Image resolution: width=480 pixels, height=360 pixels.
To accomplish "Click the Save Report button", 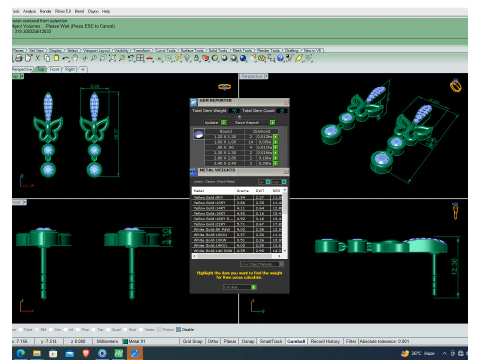I will pyautogui.click(x=255, y=122).
